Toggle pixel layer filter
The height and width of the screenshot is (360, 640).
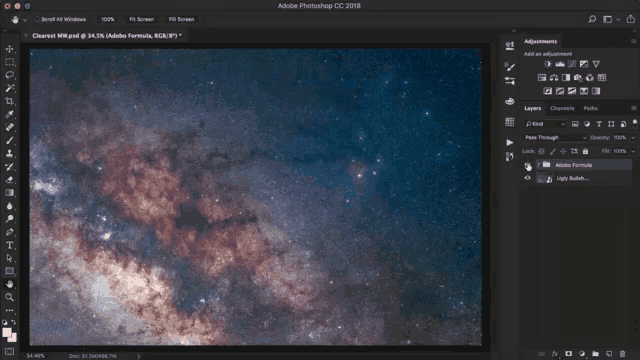[x=575, y=124]
